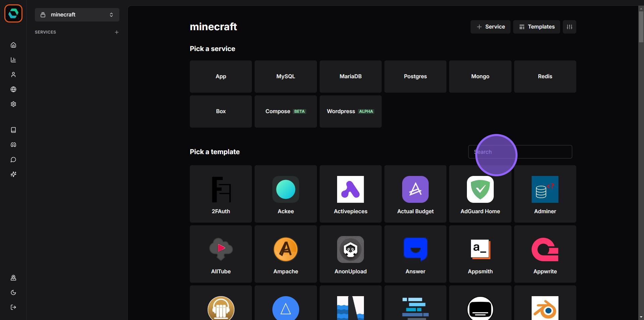Pick the Postgres service
Screen dimensions: 644x320
point(415,77)
